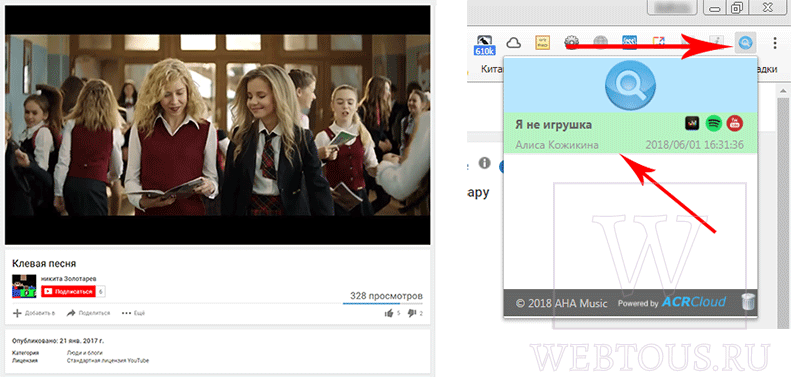
Task: Click the cloud extension icon
Action: coord(513,43)
